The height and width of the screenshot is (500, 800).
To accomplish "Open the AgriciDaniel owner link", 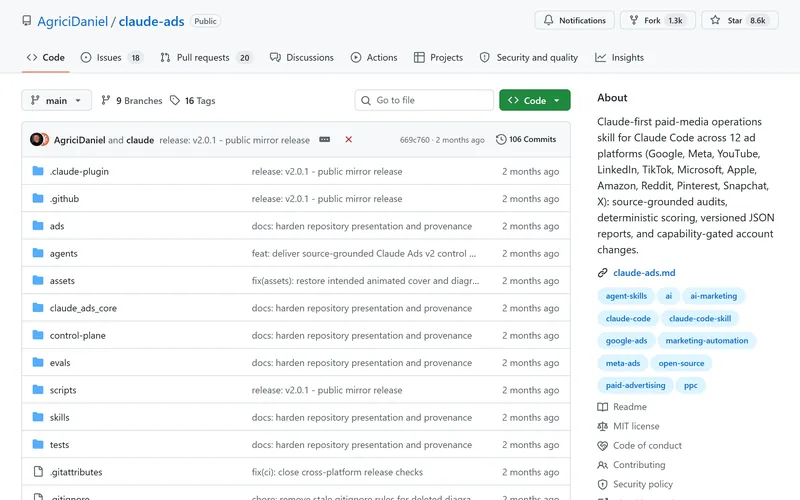I will click(72, 21).
